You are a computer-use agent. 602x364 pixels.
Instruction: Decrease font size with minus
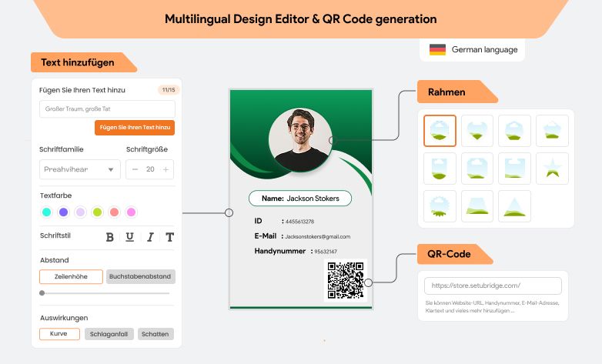[x=135, y=169]
